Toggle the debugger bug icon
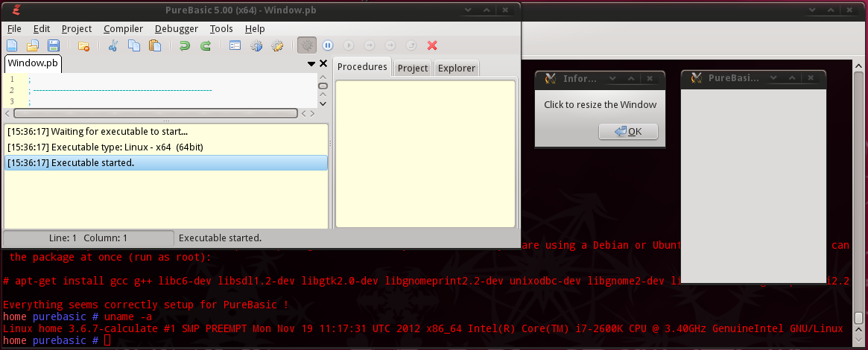 coord(307,45)
